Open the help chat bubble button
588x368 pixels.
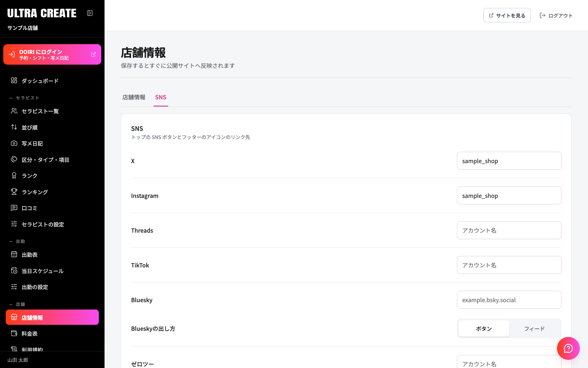tap(568, 348)
